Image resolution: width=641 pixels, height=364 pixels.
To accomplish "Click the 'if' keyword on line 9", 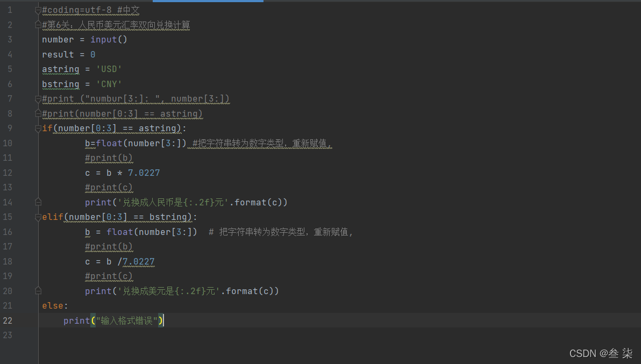I will (x=47, y=129).
